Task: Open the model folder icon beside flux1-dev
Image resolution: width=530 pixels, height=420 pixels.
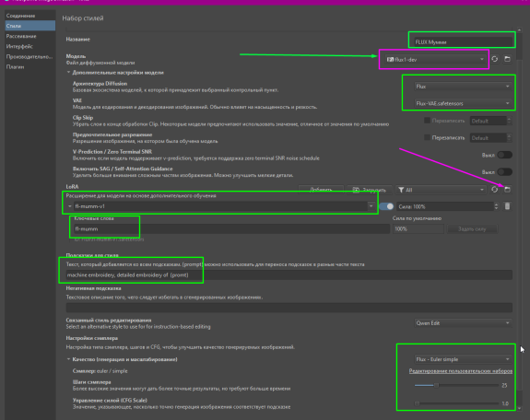Action: coord(507,59)
